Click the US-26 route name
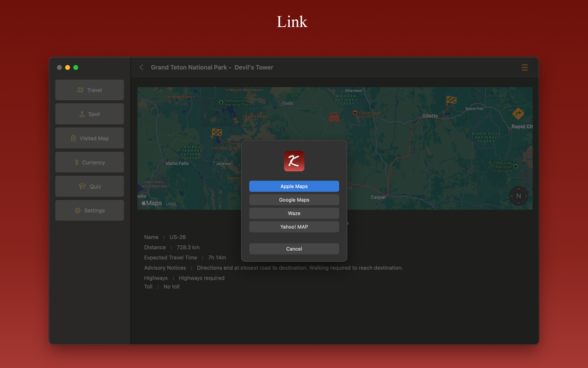Screen dimensions: 588x368 click(x=178, y=237)
